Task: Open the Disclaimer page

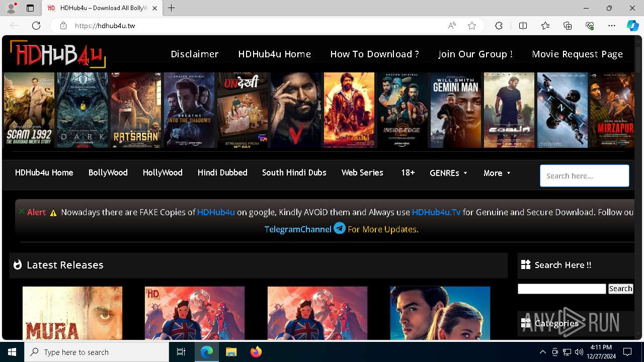Action: tap(195, 54)
